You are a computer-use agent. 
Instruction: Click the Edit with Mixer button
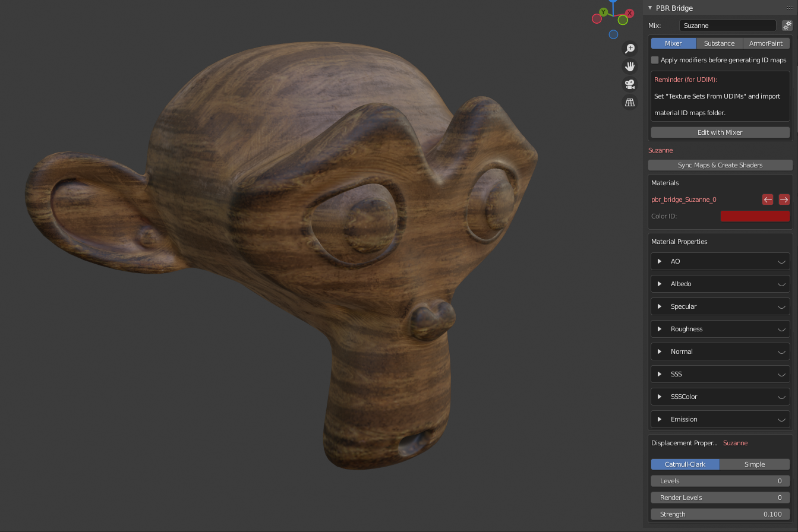720,132
